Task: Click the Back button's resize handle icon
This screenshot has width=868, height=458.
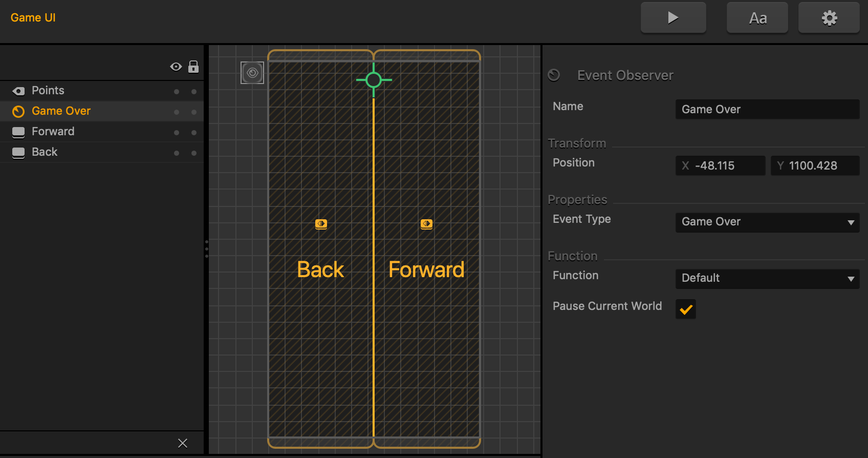Action: point(321,224)
